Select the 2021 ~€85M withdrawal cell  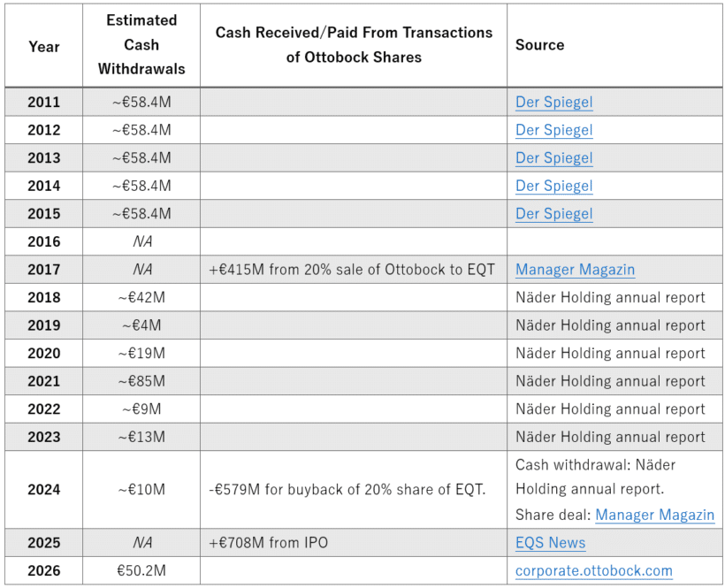(141, 381)
